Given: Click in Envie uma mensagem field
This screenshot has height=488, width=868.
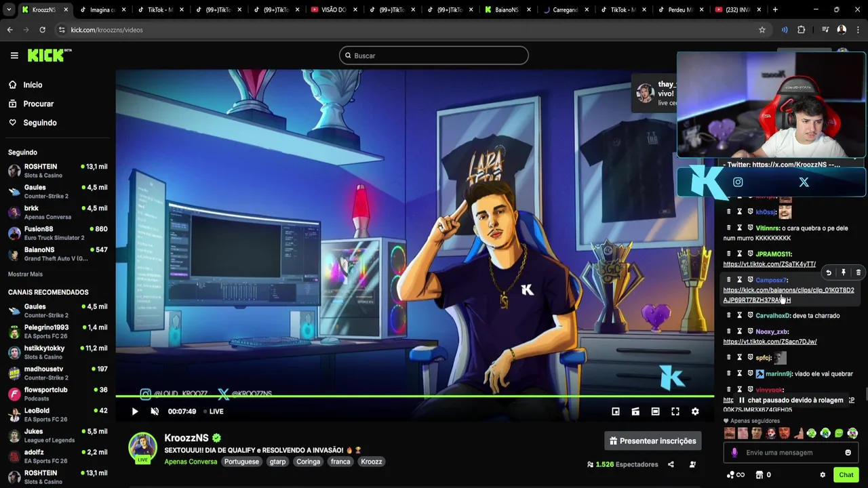Looking at the screenshot, I should pyautogui.click(x=790, y=453).
